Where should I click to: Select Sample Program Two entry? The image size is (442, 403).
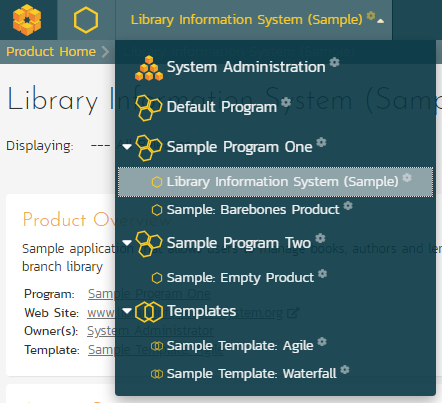pyautogui.click(x=239, y=243)
